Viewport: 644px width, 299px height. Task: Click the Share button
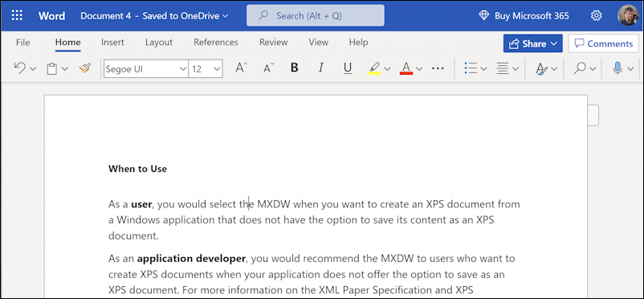[532, 43]
